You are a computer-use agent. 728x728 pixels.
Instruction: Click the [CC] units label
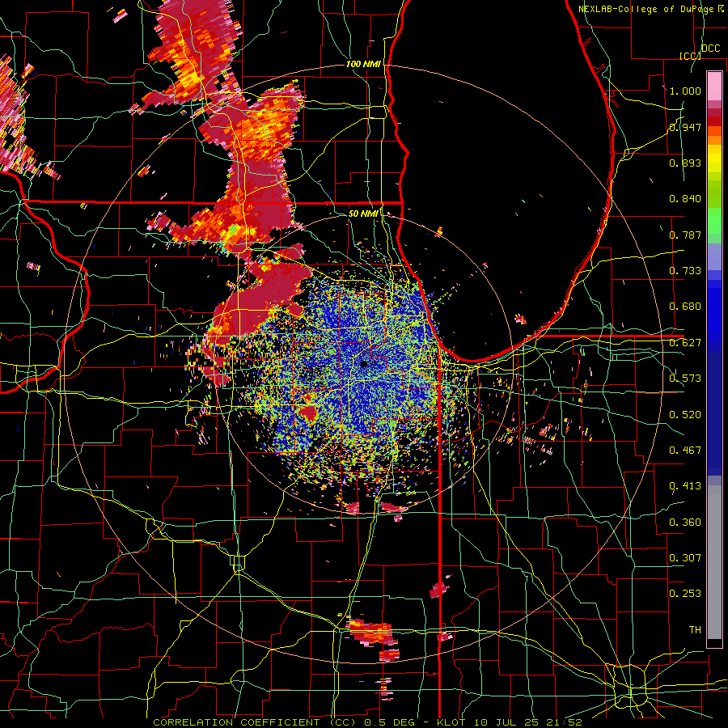(690, 56)
